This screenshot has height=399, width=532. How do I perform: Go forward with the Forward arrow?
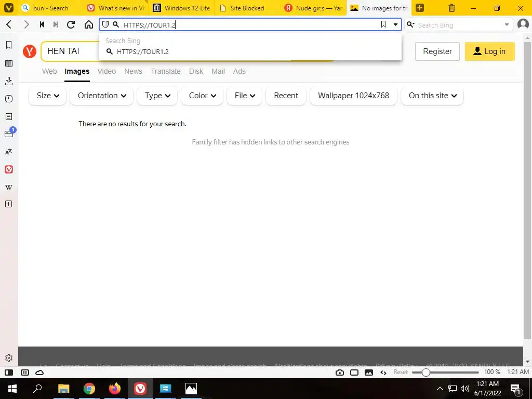coord(26,24)
